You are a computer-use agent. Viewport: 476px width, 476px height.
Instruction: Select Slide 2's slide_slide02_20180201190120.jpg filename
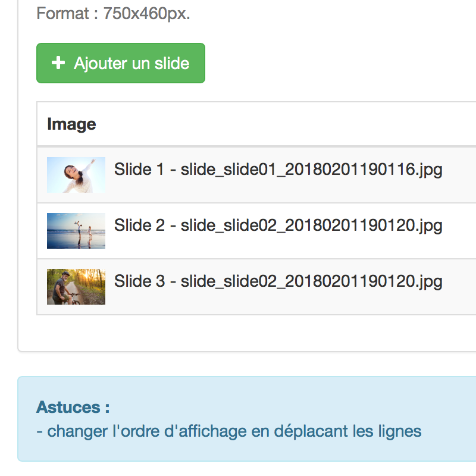click(311, 226)
